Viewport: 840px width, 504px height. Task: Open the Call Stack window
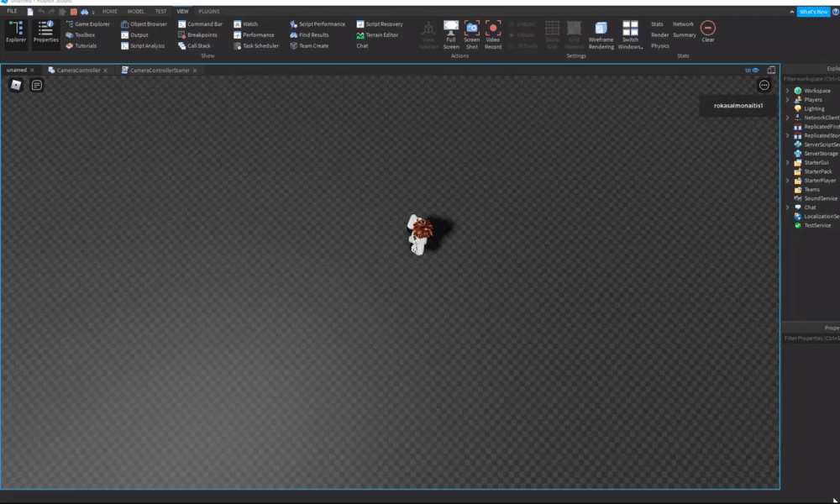coord(195,45)
